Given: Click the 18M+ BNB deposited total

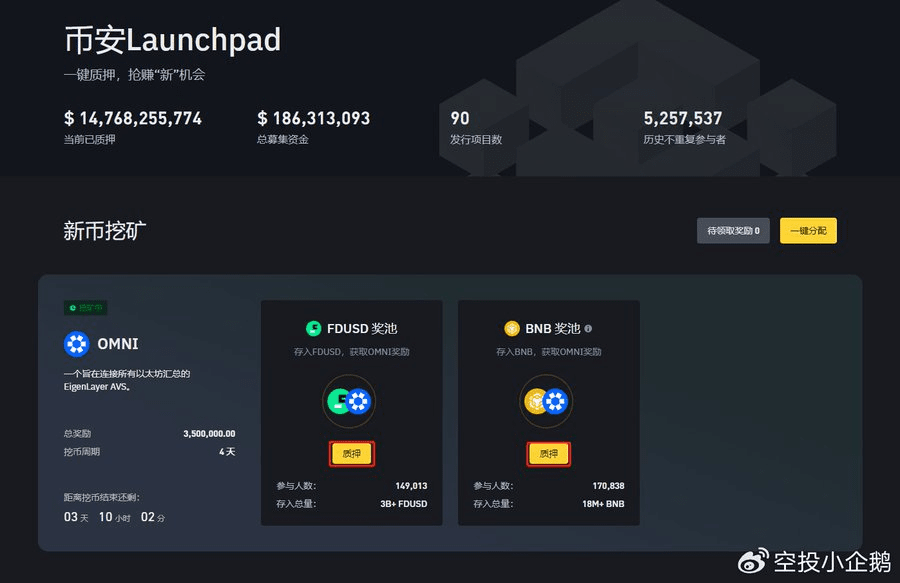Looking at the screenshot, I should [603, 504].
